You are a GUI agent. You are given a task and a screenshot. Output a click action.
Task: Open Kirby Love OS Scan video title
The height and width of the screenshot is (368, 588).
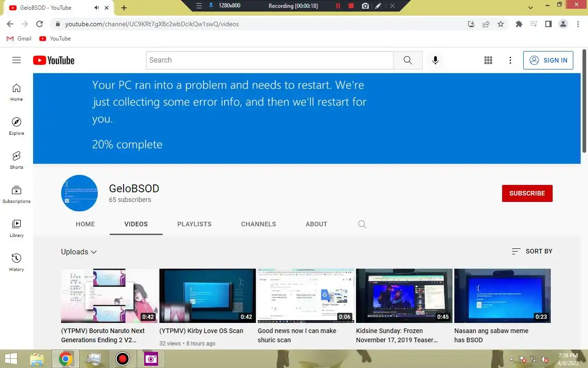[201, 331]
